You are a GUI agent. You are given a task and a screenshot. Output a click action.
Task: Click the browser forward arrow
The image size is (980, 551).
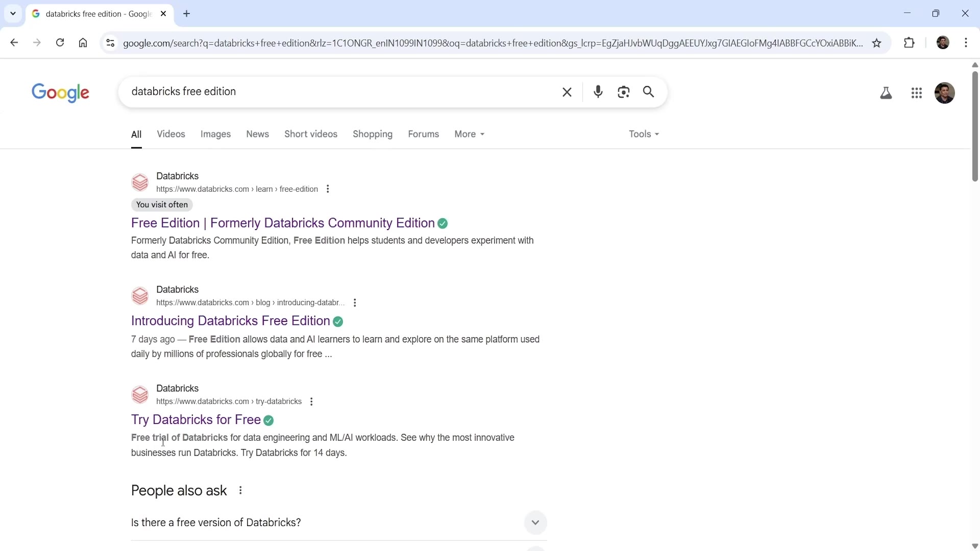pyautogui.click(x=37, y=43)
